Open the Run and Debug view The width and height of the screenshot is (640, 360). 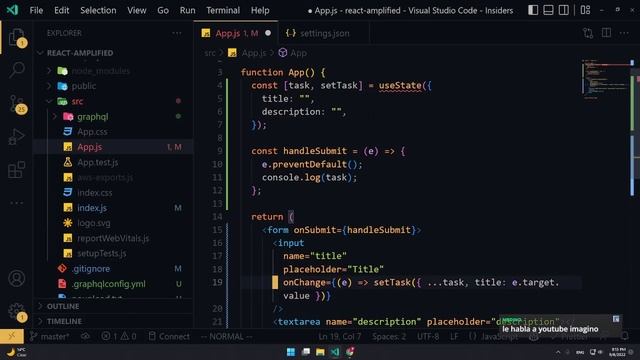[17, 137]
